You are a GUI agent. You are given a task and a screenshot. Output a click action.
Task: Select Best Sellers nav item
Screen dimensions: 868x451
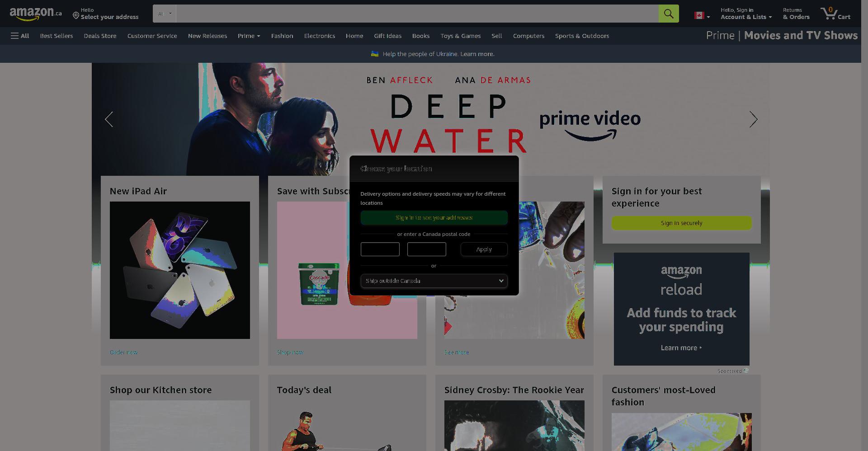tap(56, 36)
